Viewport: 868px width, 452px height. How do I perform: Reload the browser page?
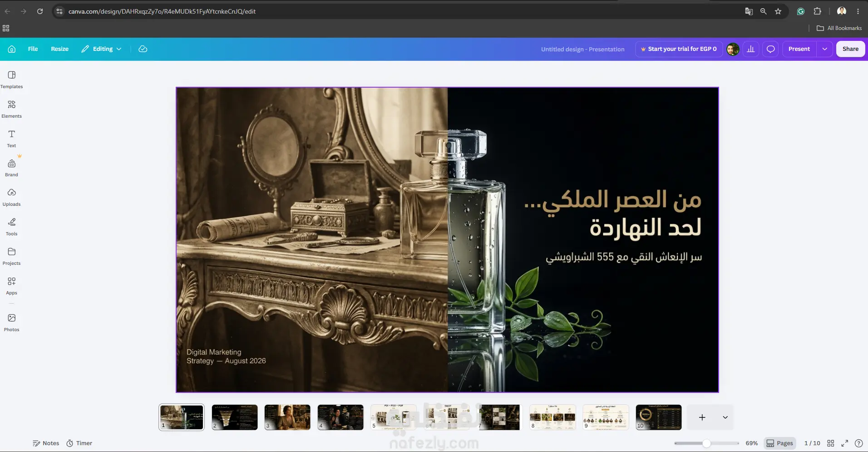click(40, 11)
